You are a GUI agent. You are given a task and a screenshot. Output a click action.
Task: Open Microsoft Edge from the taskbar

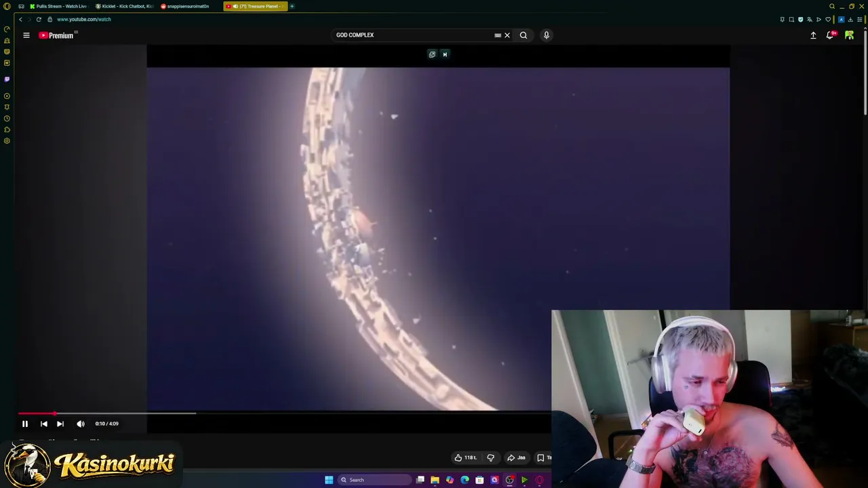click(x=465, y=480)
